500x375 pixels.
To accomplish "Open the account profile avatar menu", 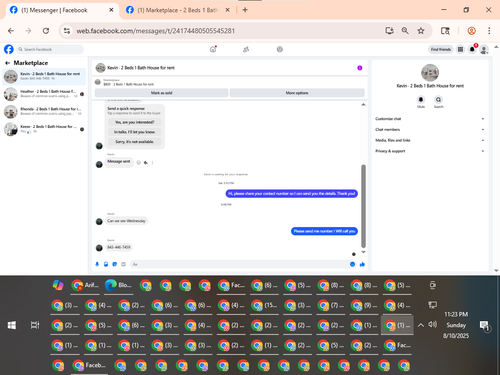I will coord(484,49).
